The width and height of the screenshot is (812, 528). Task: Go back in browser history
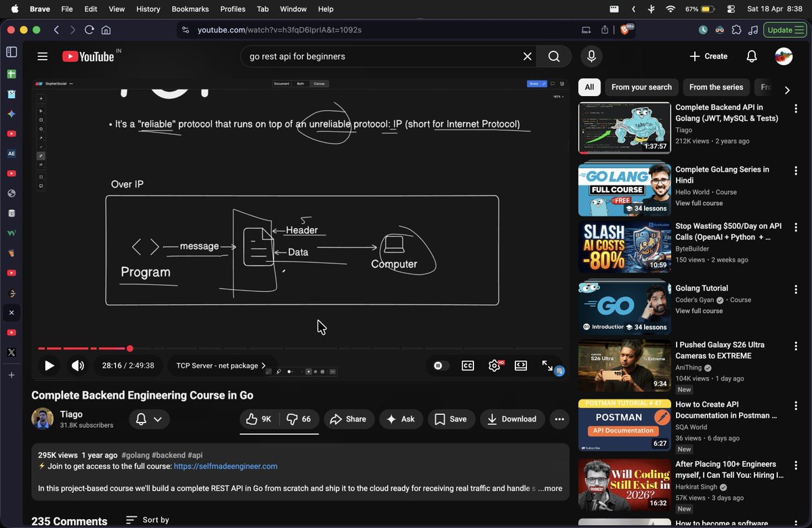pyautogui.click(x=56, y=30)
